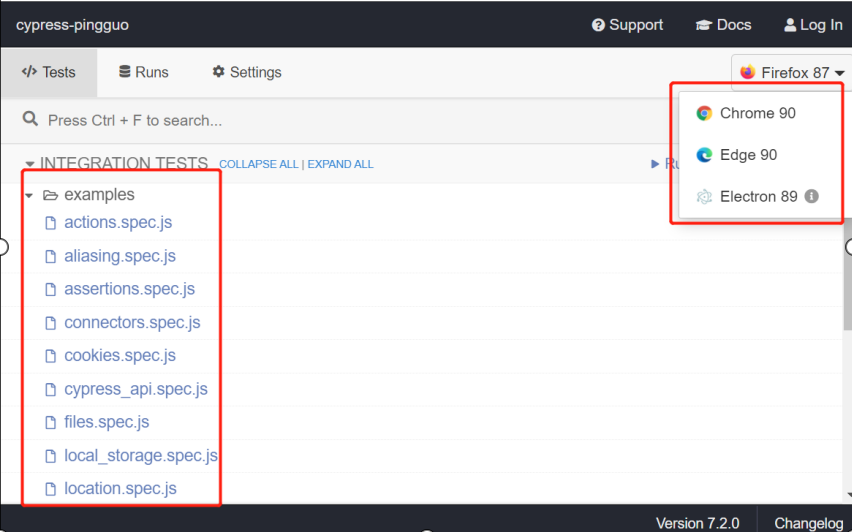This screenshot has width=852, height=532.
Task: Open files.spec.js
Action: click(106, 422)
